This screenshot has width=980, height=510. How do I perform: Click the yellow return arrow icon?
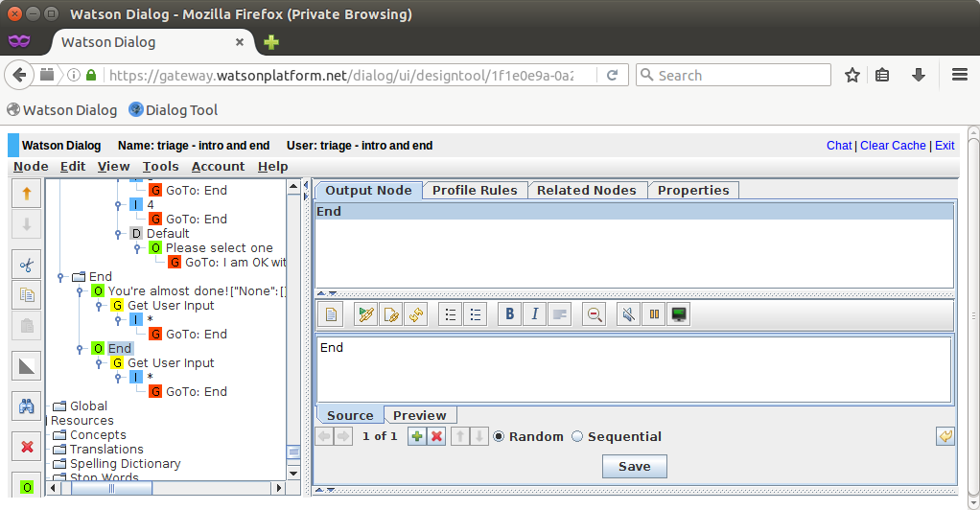click(945, 436)
